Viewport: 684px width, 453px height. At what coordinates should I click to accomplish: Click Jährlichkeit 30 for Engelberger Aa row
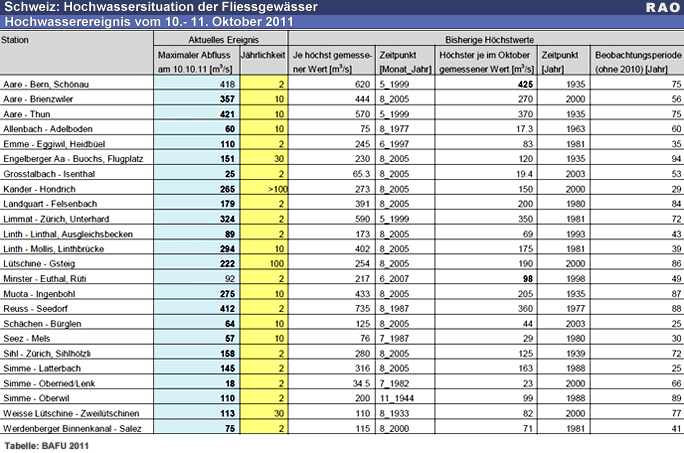click(279, 159)
